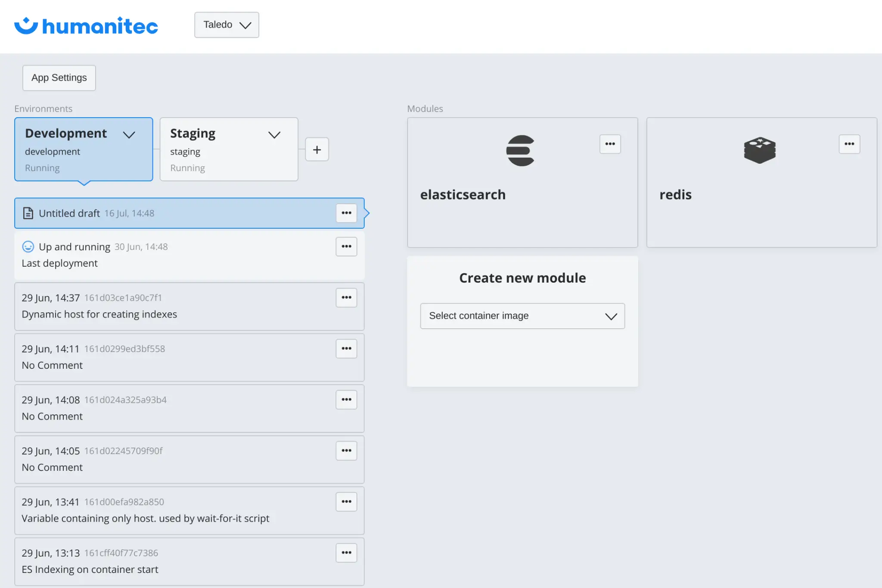Click the 'Last deployment' label
This screenshot has height=588, width=882.
(x=60, y=263)
